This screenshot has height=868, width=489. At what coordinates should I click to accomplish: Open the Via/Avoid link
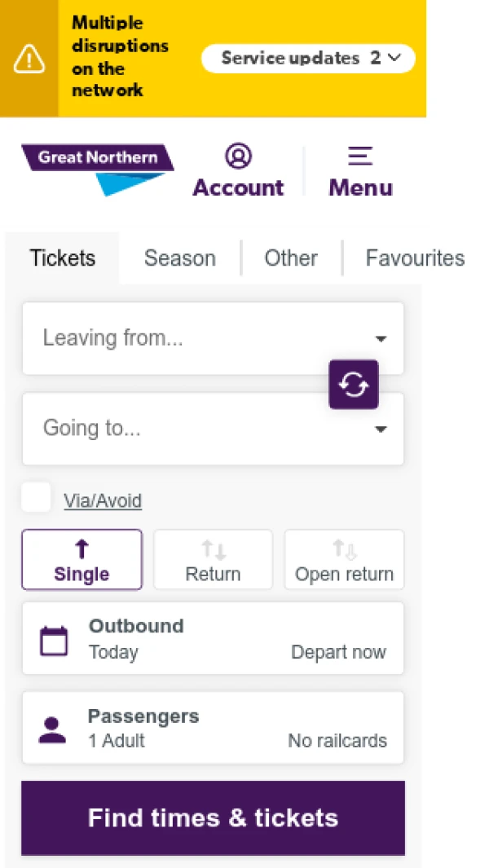[x=103, y=501]
